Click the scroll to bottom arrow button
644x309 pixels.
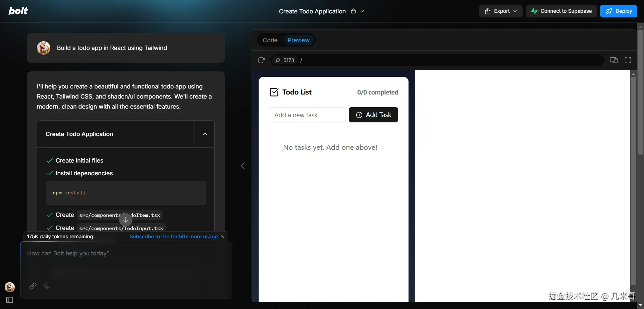tap(126, 220)
